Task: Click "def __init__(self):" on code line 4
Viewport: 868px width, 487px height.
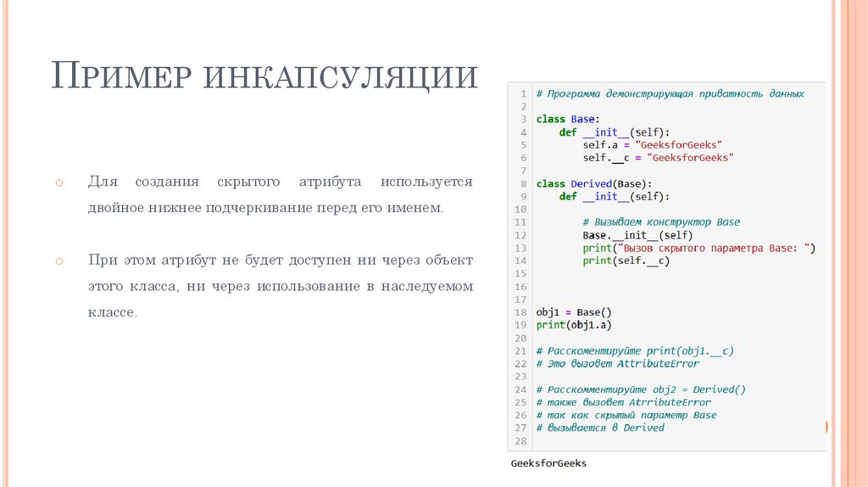Action: click(x=615, y=132)
